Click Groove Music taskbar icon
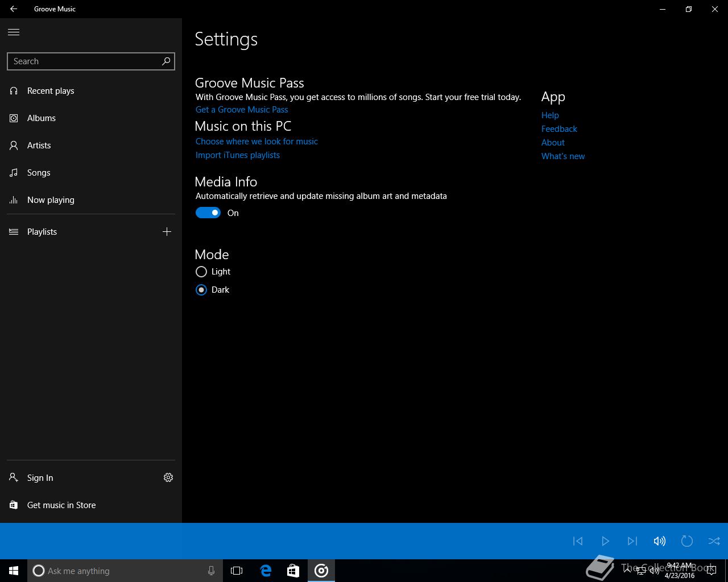This screenshot has height=582, width=728. coord(321,571)
